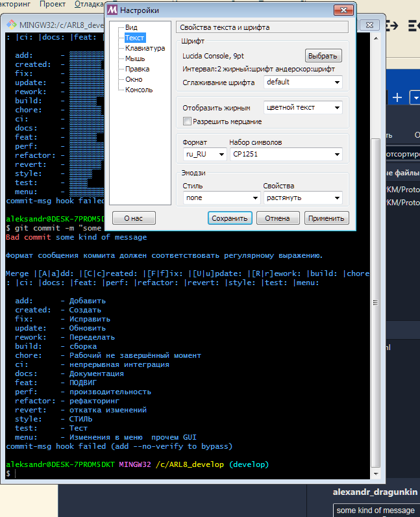Click the terminal scrollbar down arrow
This screenshot has height=517, width=420.
(x=376, y=473)
